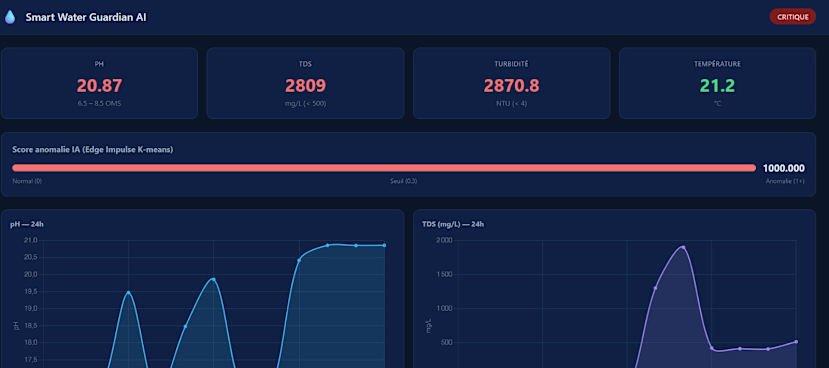The height and width of the screenshot is (368, 829).
Task: Select the Turbidité value 2870.8
Action: 512,86
